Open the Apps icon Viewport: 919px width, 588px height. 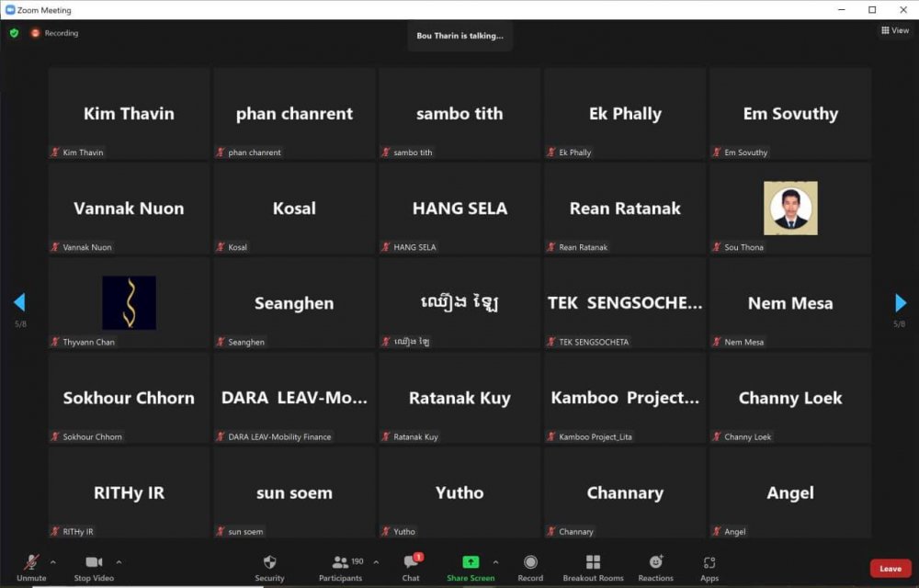point(709,563)
